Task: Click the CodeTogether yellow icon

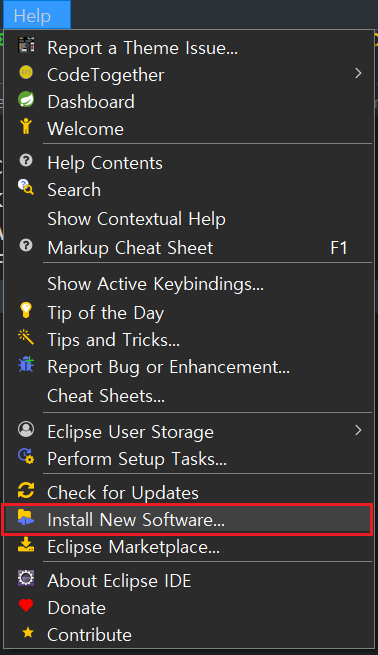Action: tap(26, 73)
